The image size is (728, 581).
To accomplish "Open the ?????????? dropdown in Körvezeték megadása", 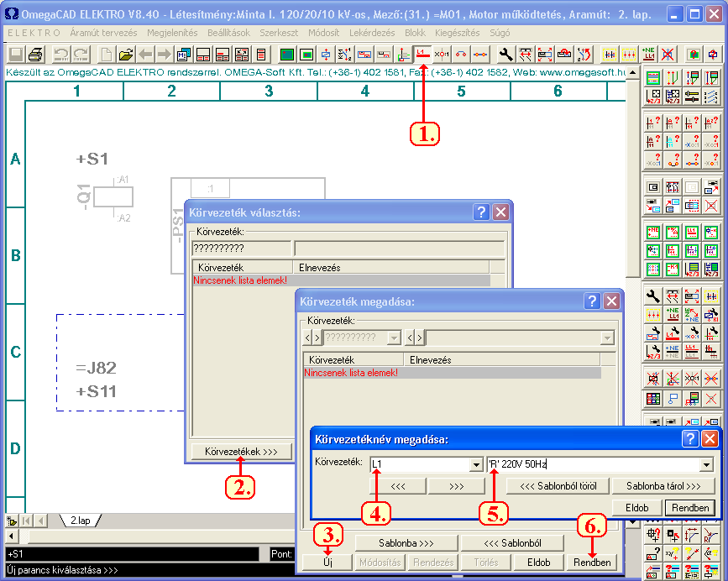I will point(394,338).
